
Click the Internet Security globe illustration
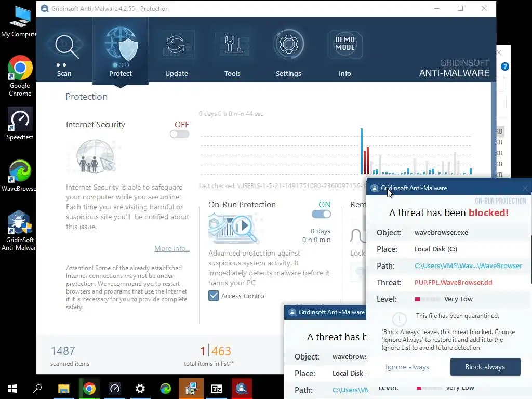96,156
